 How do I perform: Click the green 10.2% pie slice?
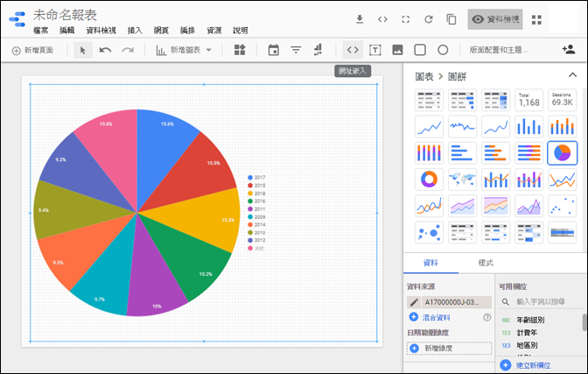coord(189,261)
